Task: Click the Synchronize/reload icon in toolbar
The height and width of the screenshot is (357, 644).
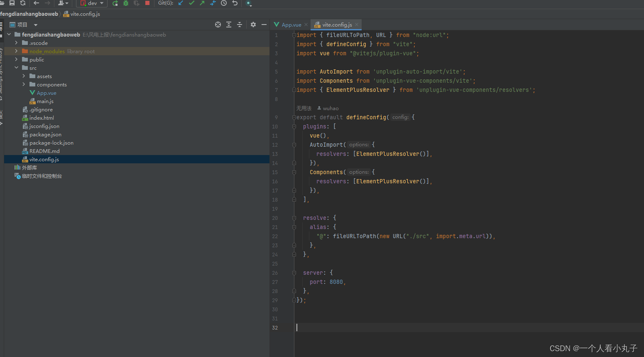Action: click(23, 3)
